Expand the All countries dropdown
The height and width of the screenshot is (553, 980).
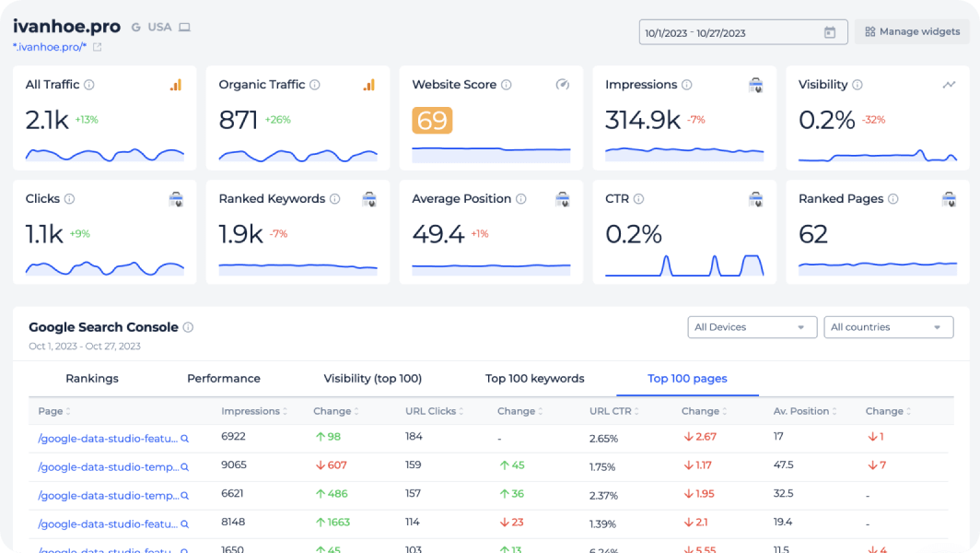[888, 327]
